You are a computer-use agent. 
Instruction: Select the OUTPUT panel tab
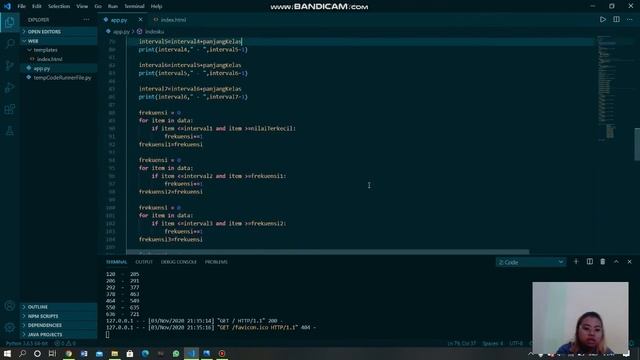pos(144,262)
